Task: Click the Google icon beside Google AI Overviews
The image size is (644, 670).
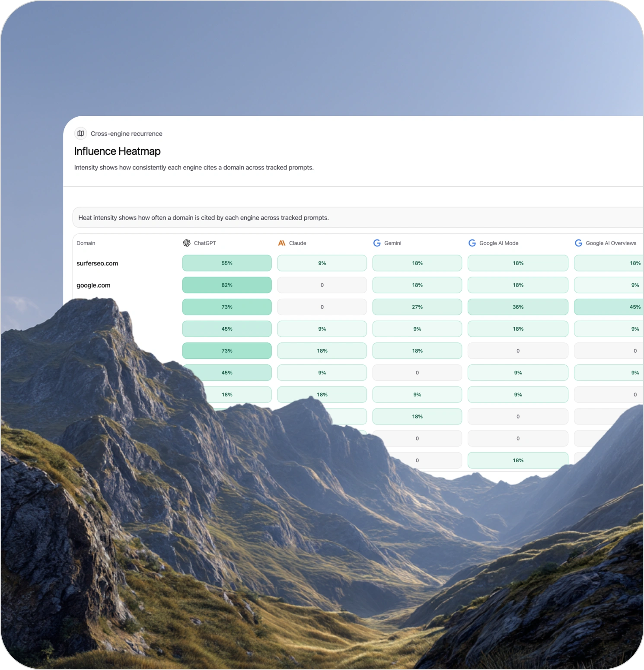Action: (x=578, y=243)
